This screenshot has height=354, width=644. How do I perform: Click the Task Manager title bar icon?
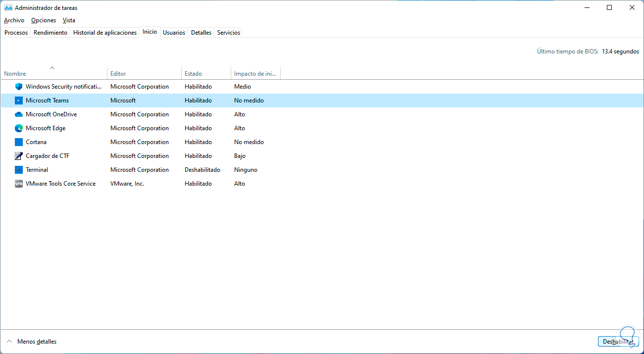point(8,8)
